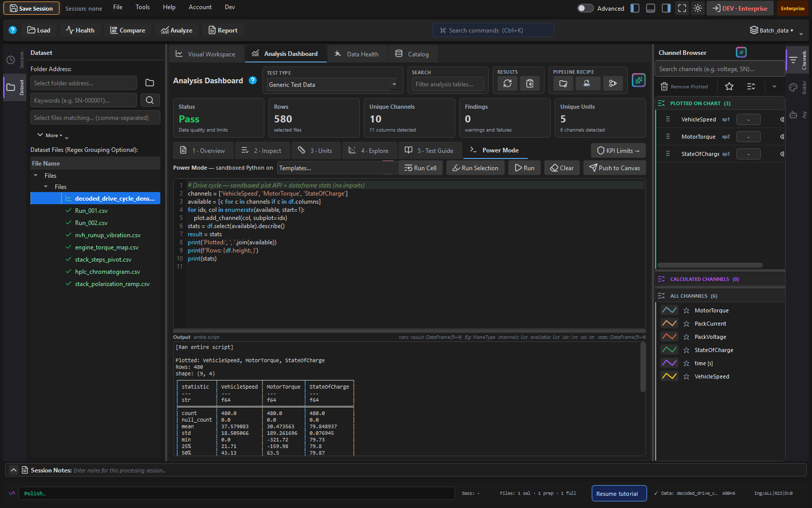Viewport: 812px width, 508px height.
Task: Click PackCurrent orange waveform color icon
Action: click(x=669, y=323)
